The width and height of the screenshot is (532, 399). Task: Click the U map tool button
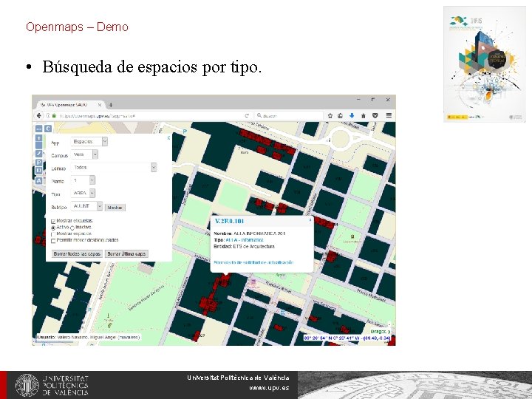pyautogui.click(x=38, y=171)
